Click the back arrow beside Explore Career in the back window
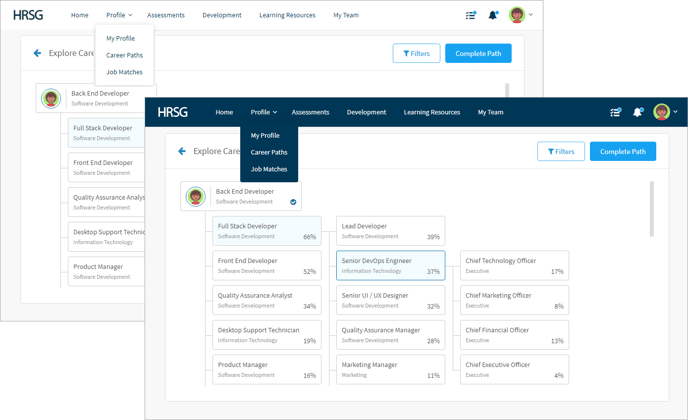The width and height of the screenshot is (688, 420). 37,53
